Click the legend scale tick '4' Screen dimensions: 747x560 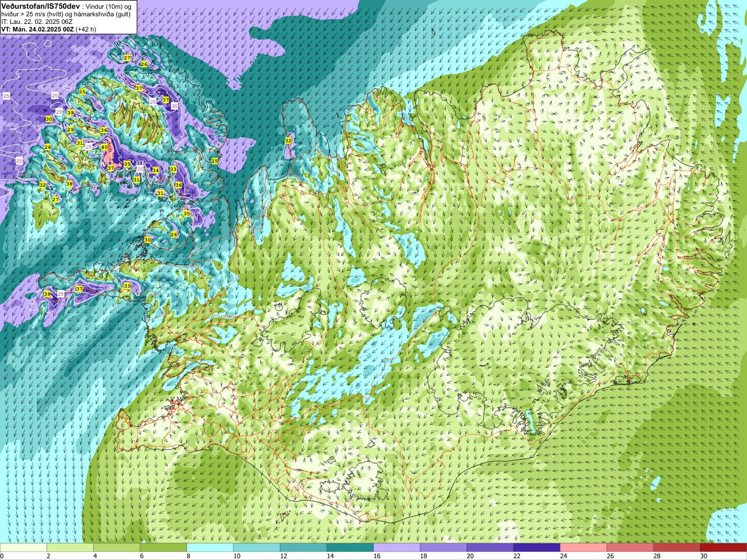tap(95, 556)
